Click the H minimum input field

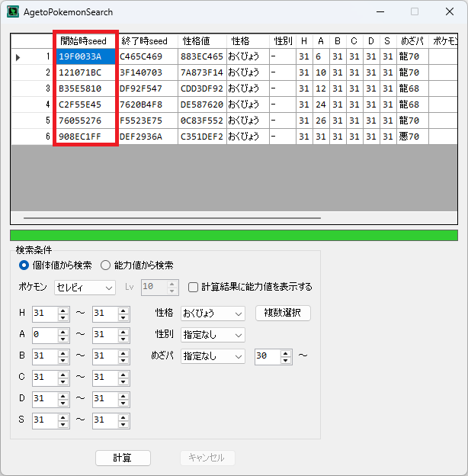click(x=45, y=314)
